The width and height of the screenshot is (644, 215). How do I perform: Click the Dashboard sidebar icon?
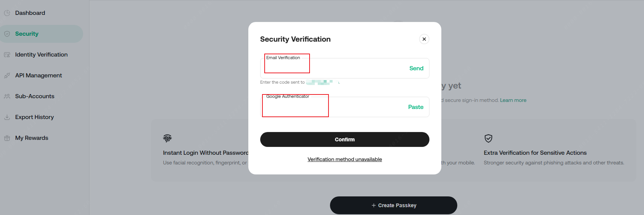point(7,13)
